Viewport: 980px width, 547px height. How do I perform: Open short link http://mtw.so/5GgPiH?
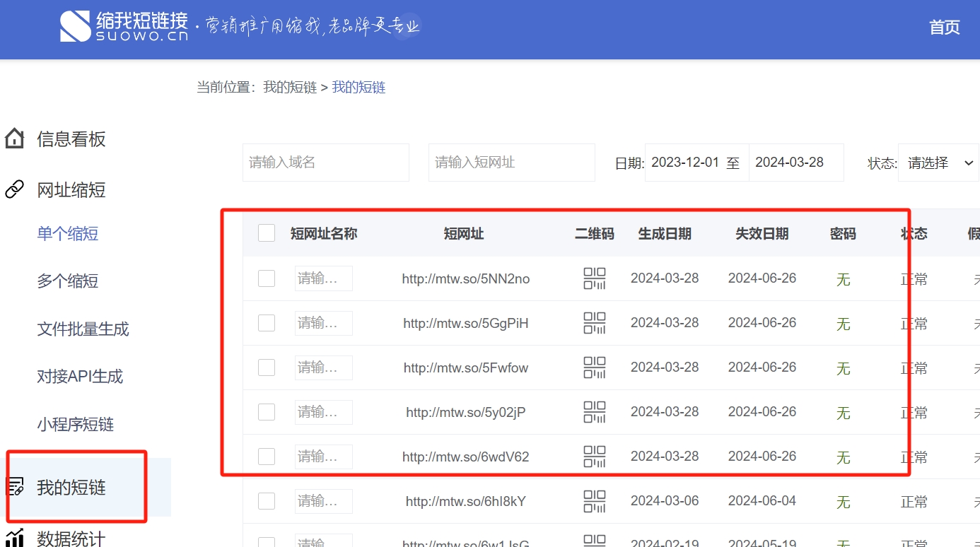pyautogui.click(x=466, y=324)
